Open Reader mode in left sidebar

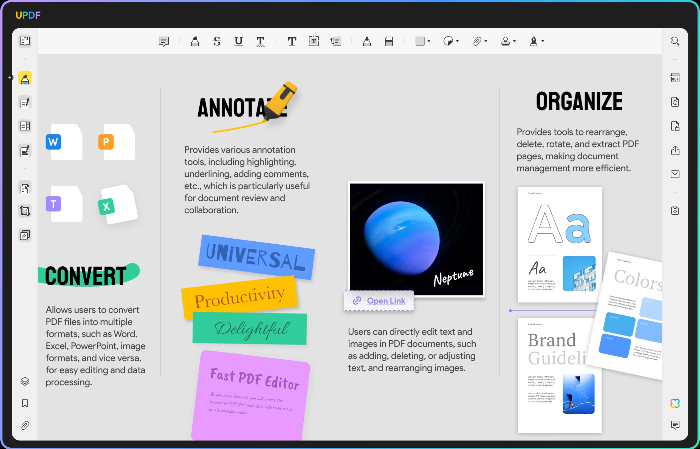(25, 41)
